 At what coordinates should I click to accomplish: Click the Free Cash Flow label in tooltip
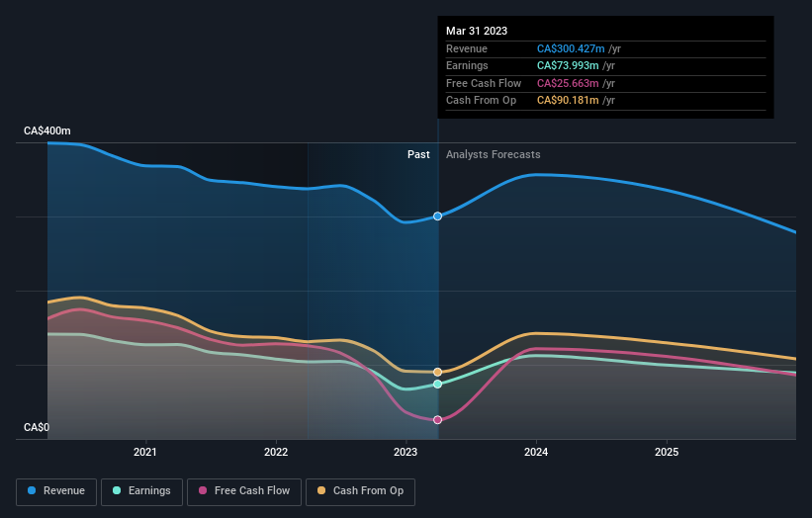[x=484, y=83]
